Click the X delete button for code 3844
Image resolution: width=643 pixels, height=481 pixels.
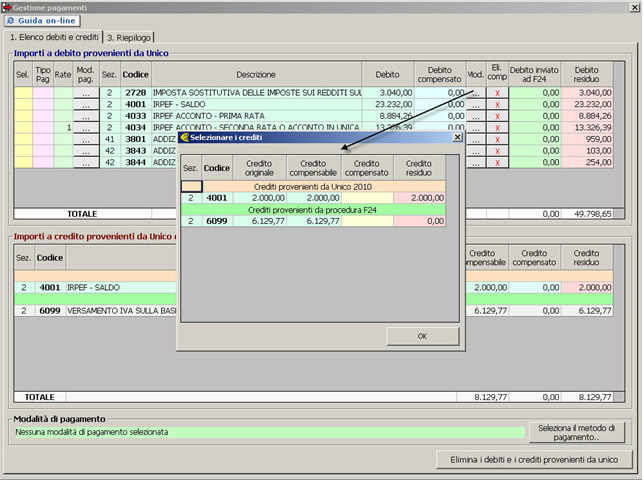pos(497,162)
